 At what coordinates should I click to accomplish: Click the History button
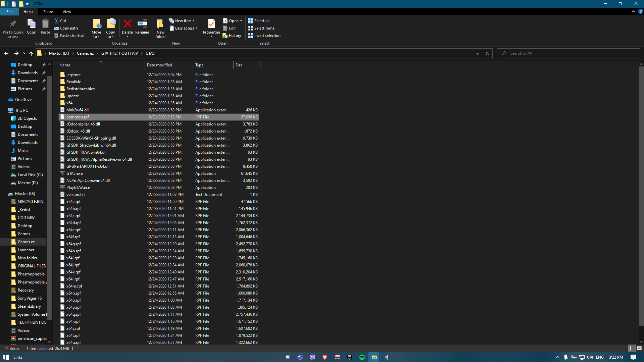coord(232,36)
